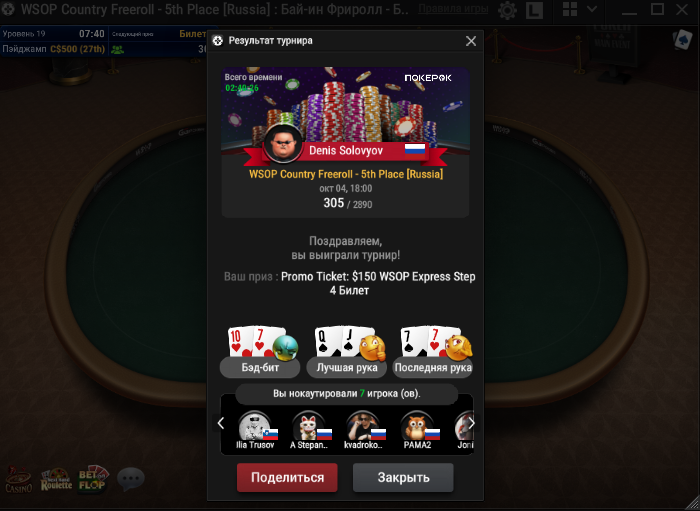The width and height of the screenshot is (700, 511).
Task: Click the Поделиться button
Action: [287, 478]
